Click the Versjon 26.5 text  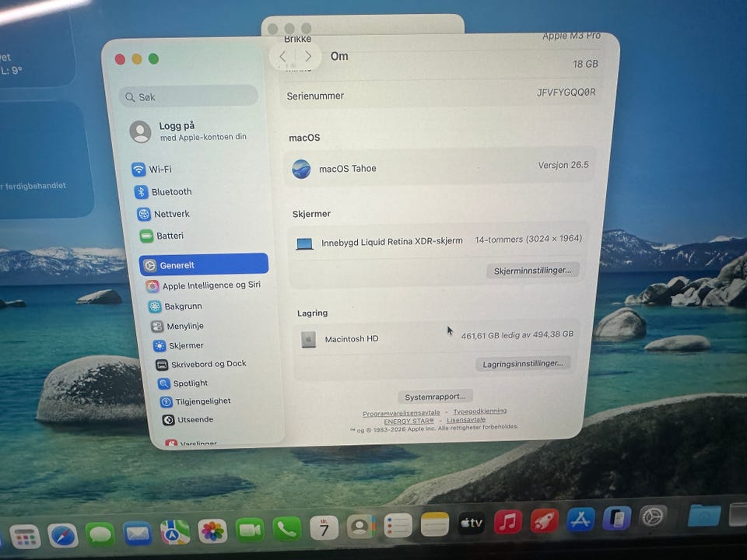[563, 165]
